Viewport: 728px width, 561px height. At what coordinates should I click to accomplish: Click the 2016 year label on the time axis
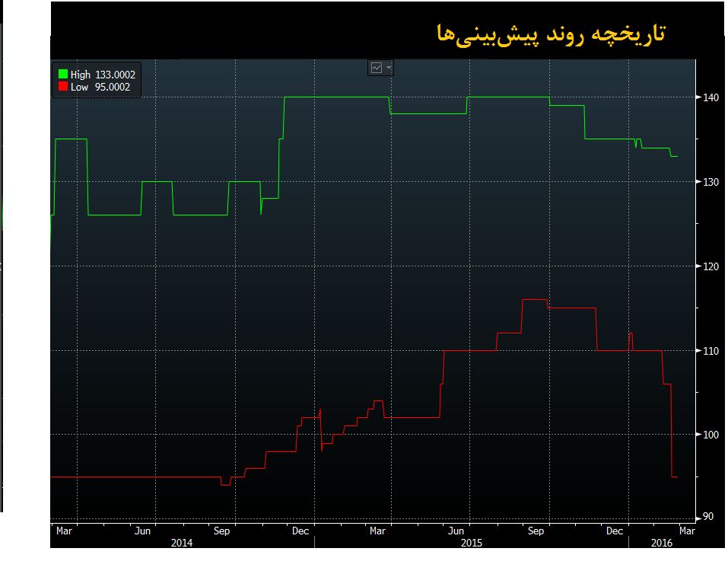click(x=662, y=543)
